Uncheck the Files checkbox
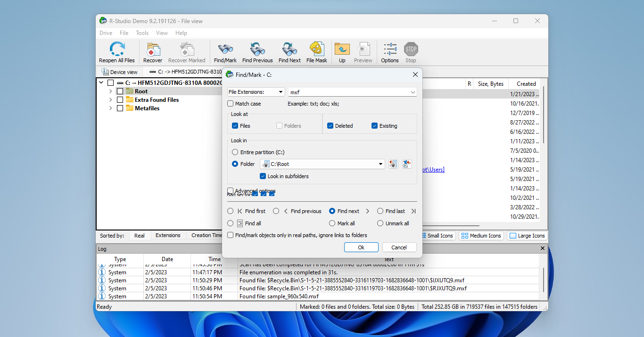The image size is (644, 337). click(x=235, y=126)
